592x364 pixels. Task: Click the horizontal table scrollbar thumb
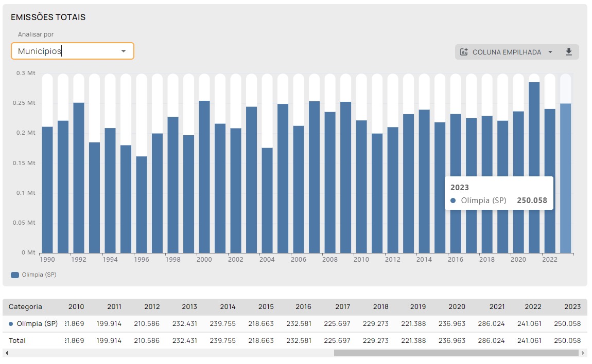(x=456, y=353)
